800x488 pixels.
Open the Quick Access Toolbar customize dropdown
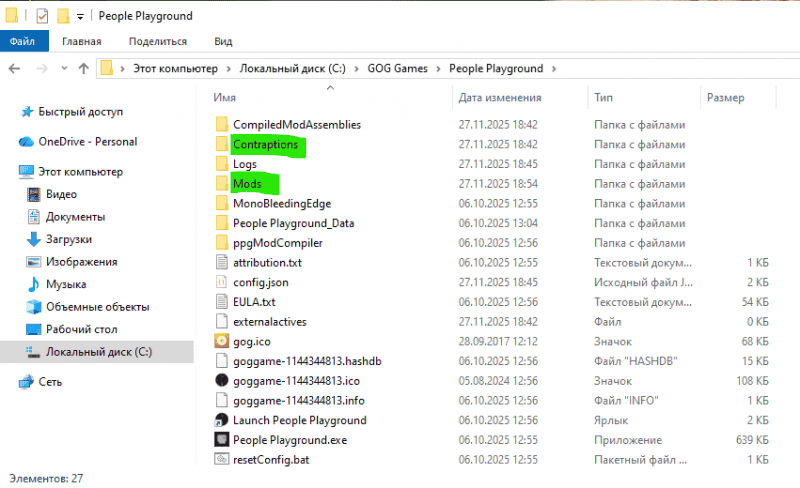coord(80,17)
